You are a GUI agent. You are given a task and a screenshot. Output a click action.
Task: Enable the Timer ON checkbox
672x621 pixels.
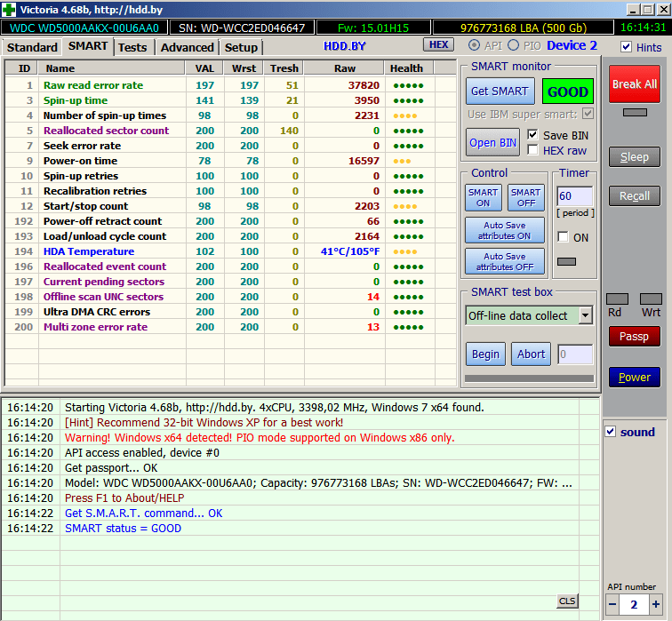click(564, 237)
